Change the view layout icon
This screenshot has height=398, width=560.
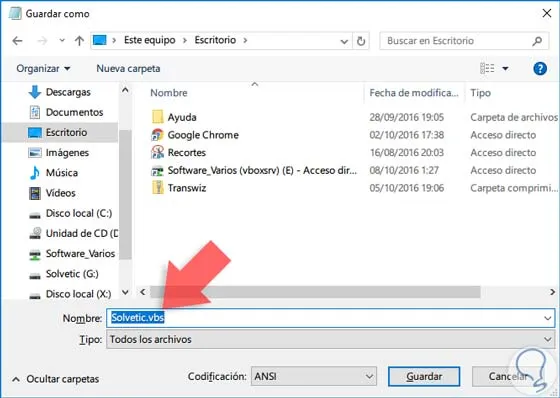487,68
